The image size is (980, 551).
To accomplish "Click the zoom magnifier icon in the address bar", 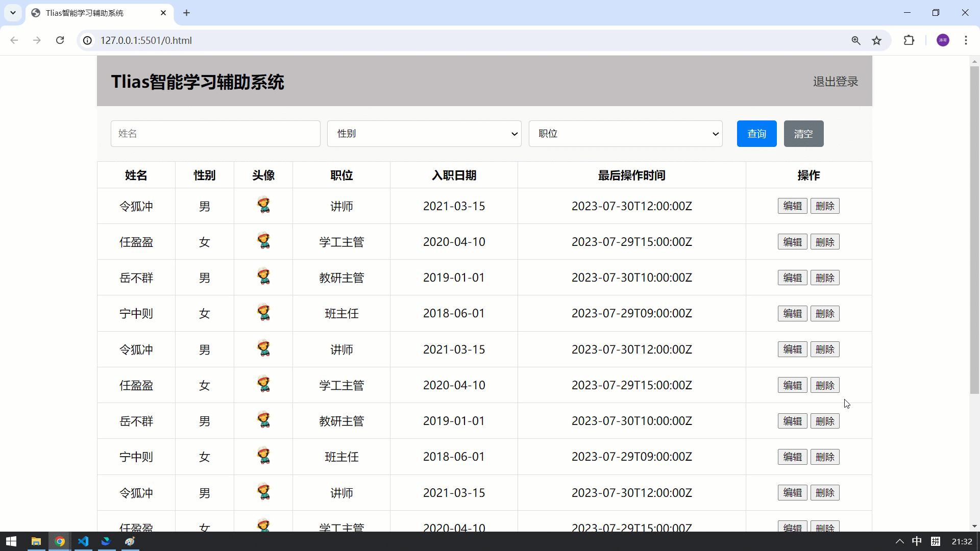I will 856,40.
